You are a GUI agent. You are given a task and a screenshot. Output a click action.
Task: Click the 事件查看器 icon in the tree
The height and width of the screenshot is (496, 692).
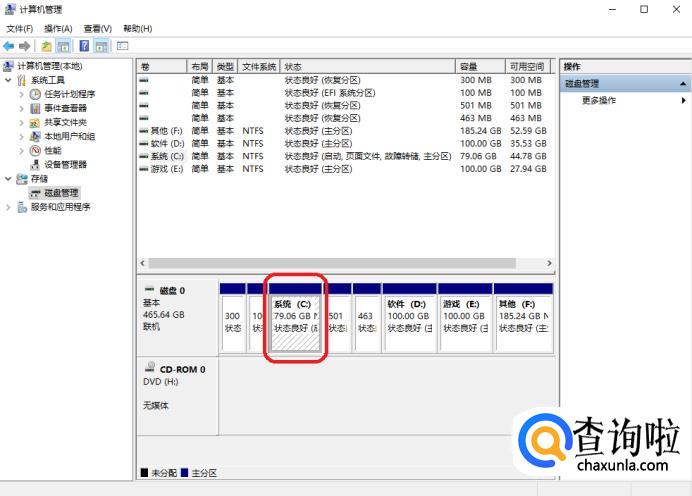coord(35,108)
